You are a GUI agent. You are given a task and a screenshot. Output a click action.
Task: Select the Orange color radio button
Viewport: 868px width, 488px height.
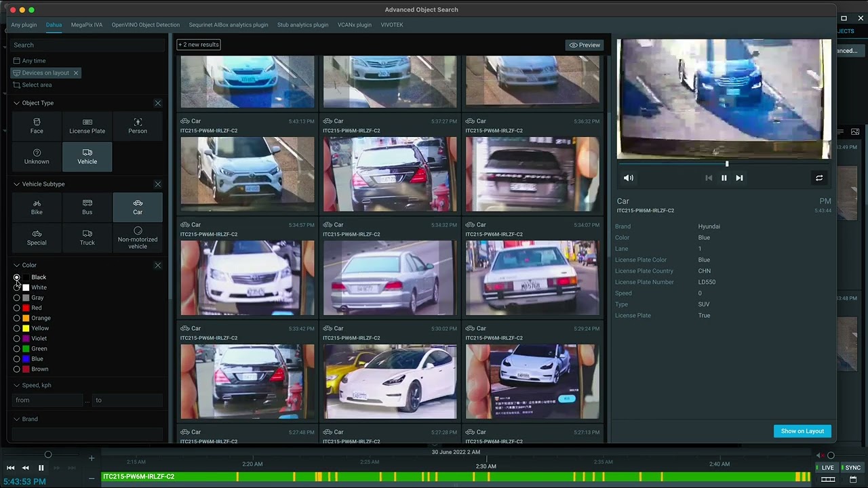tap(17, 318)
